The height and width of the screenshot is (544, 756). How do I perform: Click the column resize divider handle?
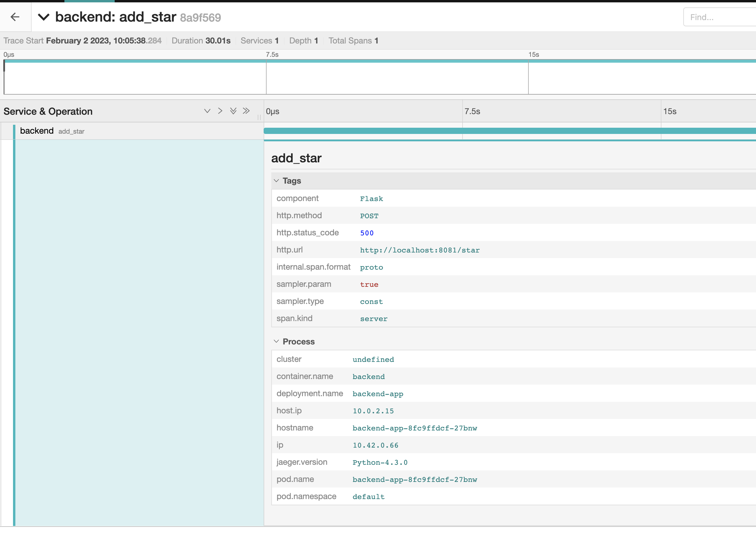pos(259,117)
